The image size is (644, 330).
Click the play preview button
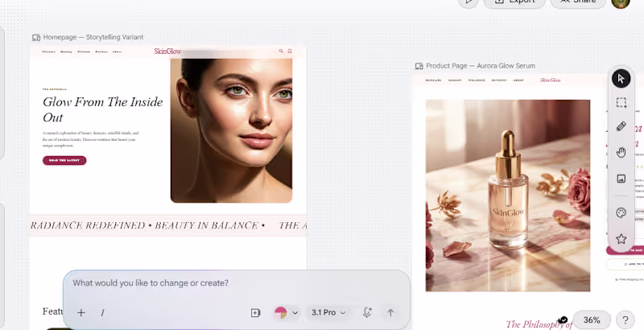tap(469, 2)
